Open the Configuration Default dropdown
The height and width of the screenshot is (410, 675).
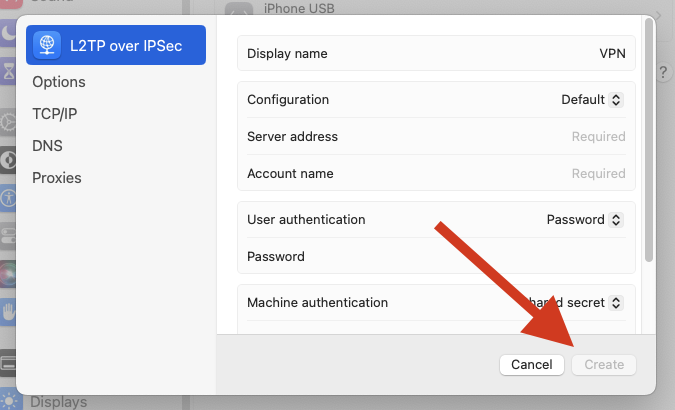tap(592, 100)
